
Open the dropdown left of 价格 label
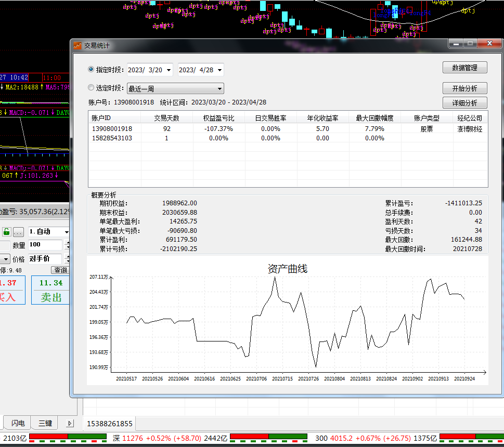[x=6, y=259]
